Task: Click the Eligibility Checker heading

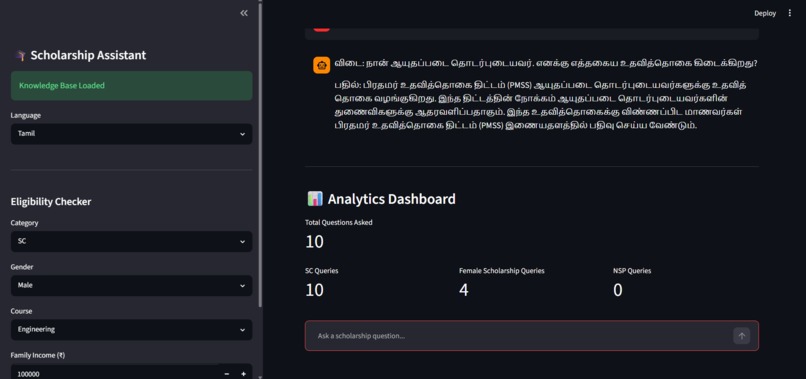Action: click(51, 202)
